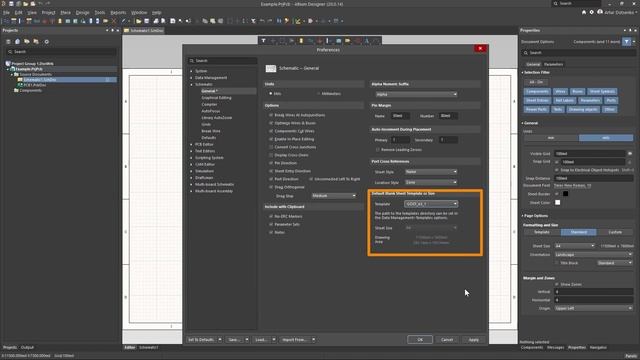Open the Project menu
This screenshot has width=640, height=360.
point(48,13)
